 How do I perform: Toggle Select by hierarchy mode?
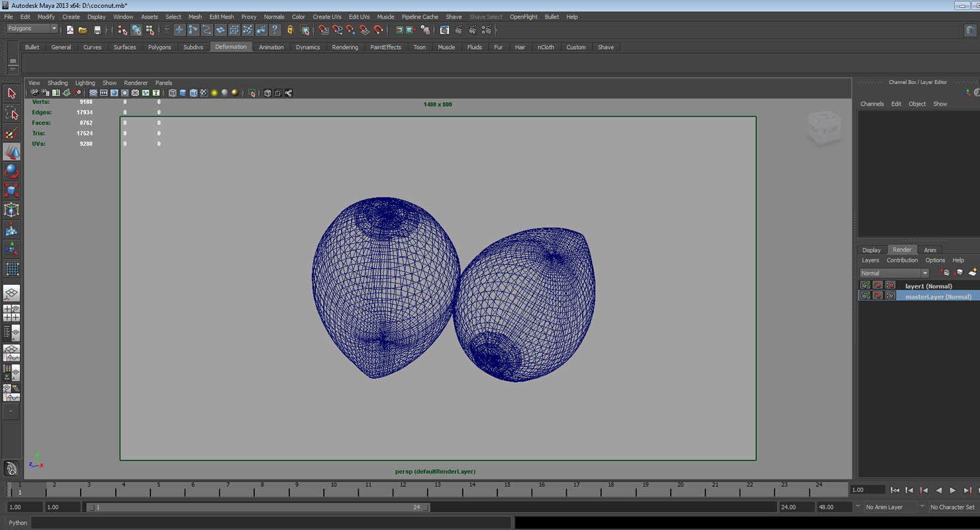coord(122,30)
